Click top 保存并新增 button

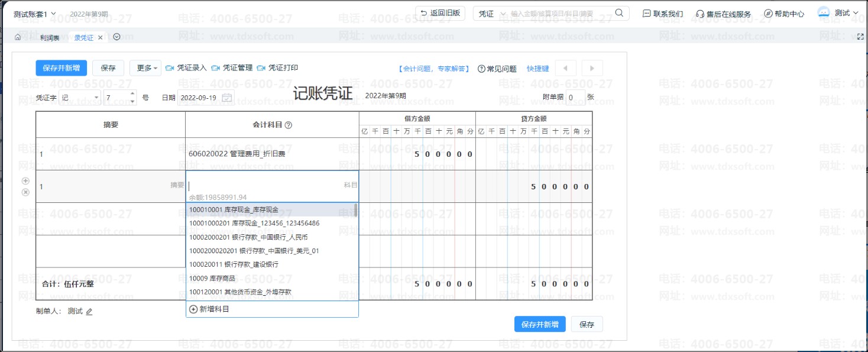61,68
